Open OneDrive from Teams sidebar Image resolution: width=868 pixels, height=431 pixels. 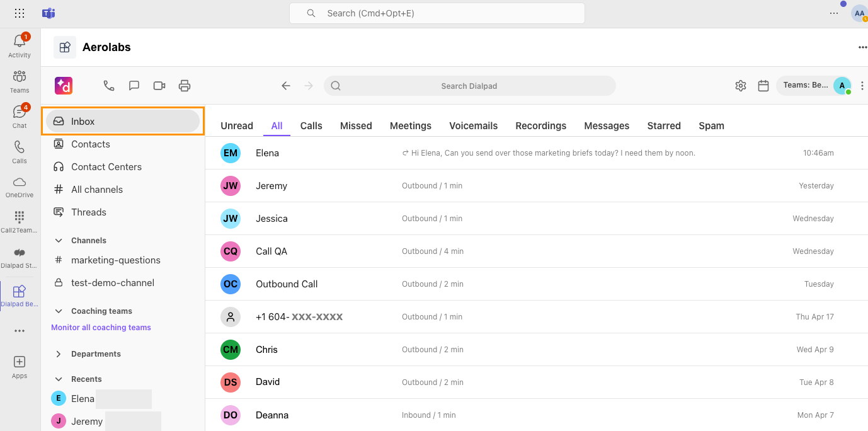click(x=20, y=187)
